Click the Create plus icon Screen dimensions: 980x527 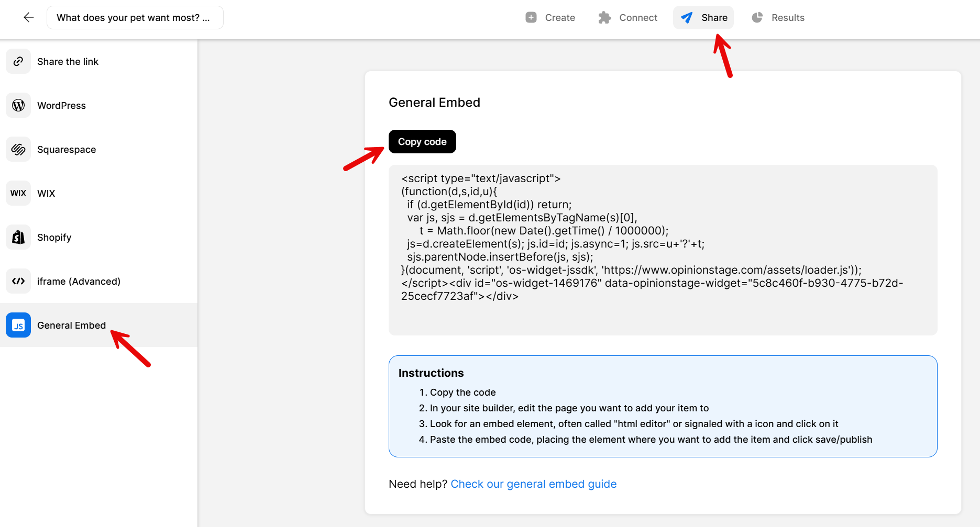(x=531, y=17)
